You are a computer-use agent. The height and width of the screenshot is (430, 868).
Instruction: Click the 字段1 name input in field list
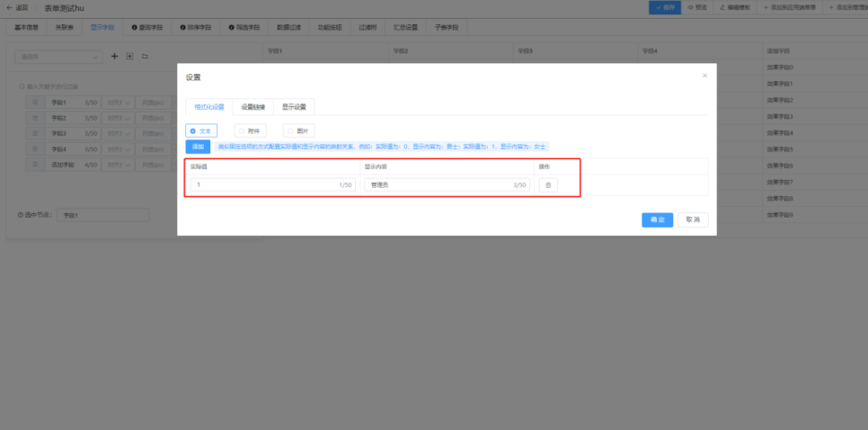[x=74, y=103]
